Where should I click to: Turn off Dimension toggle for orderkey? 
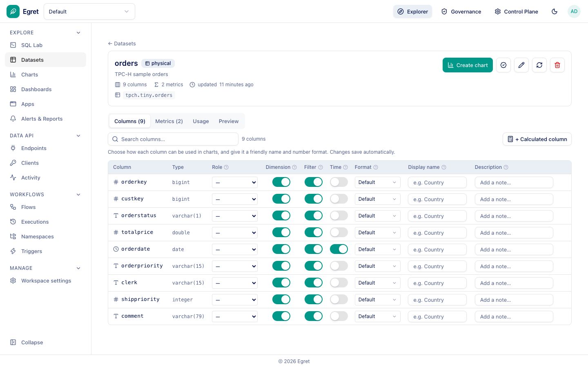click(x=281, y=182)
